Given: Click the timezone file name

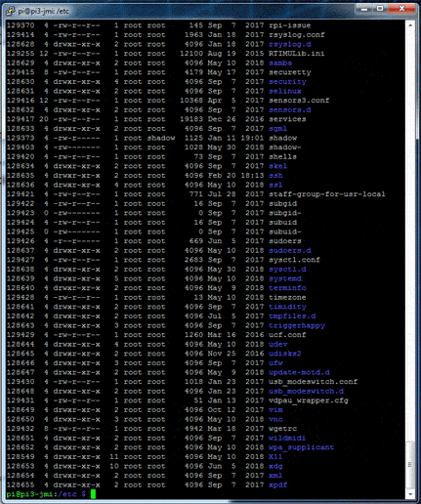Looking at the screenshot, I should 287,298.
